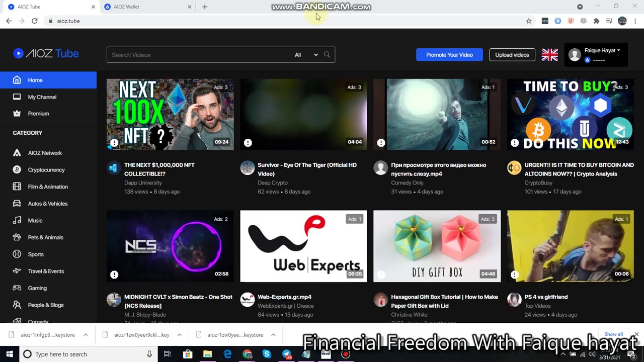644x362 pixels.
Task: Click the red shield ad-blocker extension
Action: [571, 21]
